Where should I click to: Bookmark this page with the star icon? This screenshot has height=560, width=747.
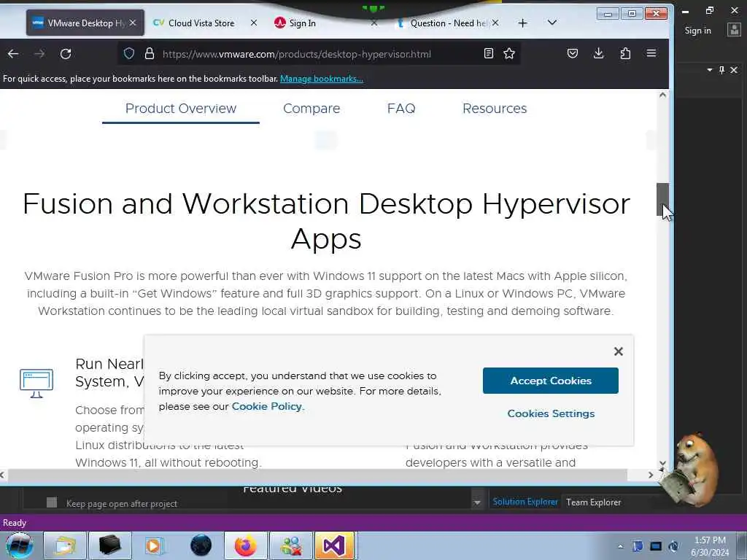(508, 53)
